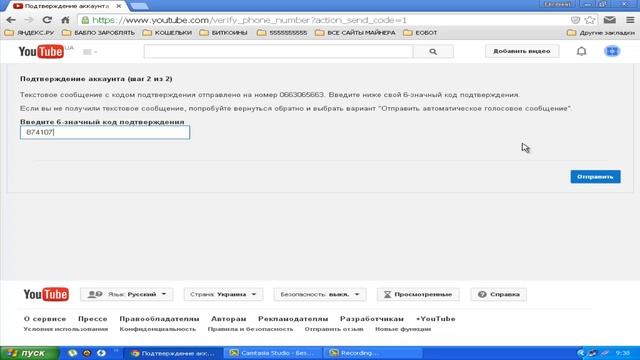The image size is (640, 360).
Task: Open the БАБЛО ЗАРОБЛЯТЬ bookmark folder
Action: (x=98, y=33)
